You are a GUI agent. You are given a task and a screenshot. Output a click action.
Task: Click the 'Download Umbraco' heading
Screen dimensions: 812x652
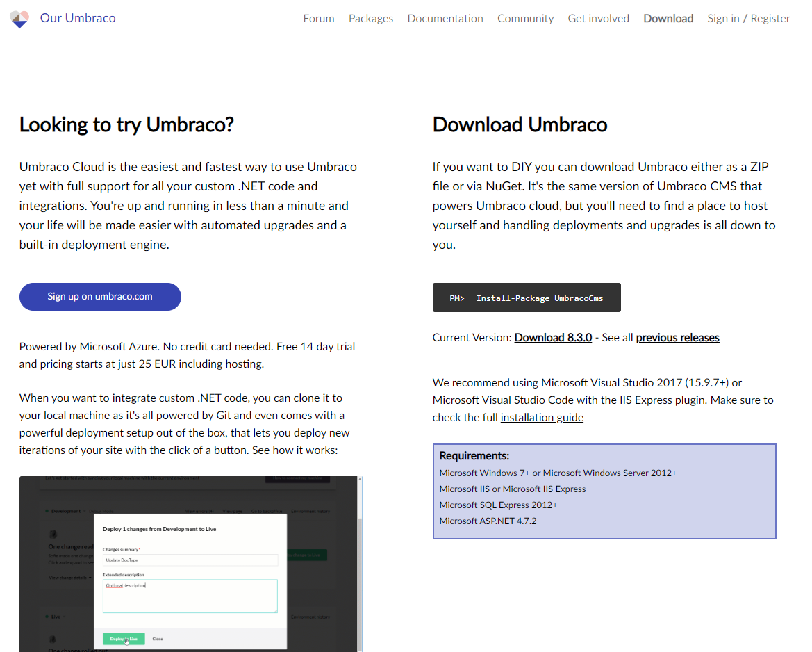coord(520,125)
